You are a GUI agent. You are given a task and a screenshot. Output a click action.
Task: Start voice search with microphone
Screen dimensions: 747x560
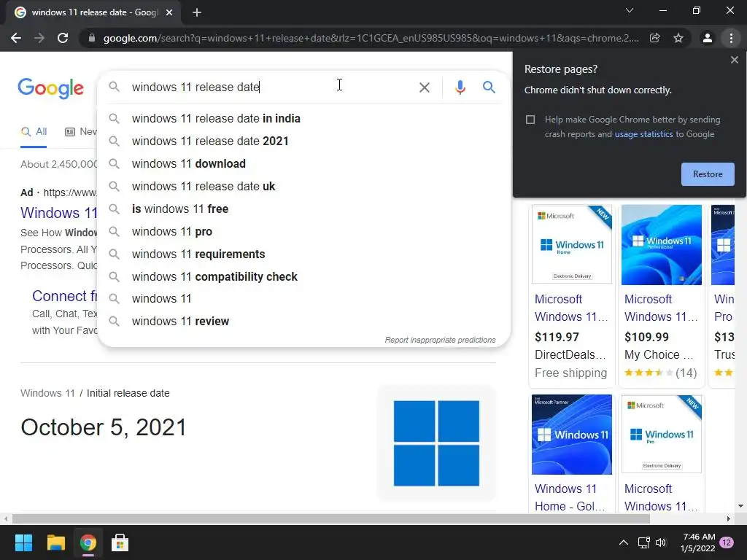pos(460,87)
